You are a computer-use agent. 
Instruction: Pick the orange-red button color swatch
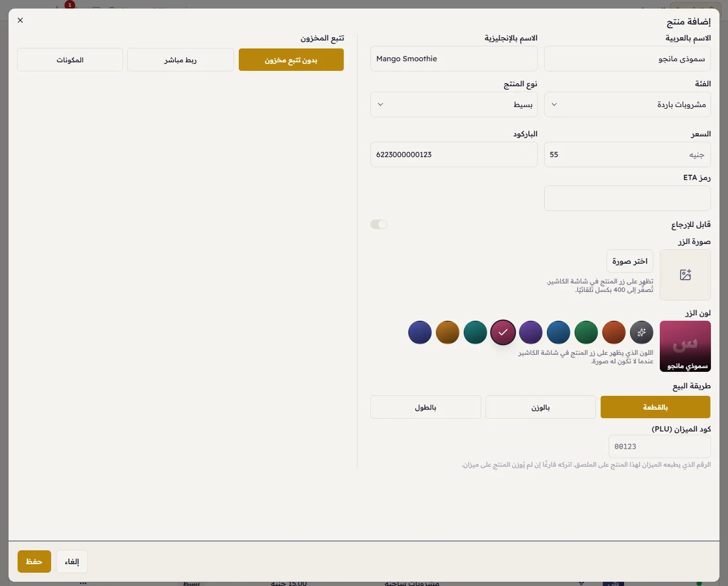tap(614, 332)
